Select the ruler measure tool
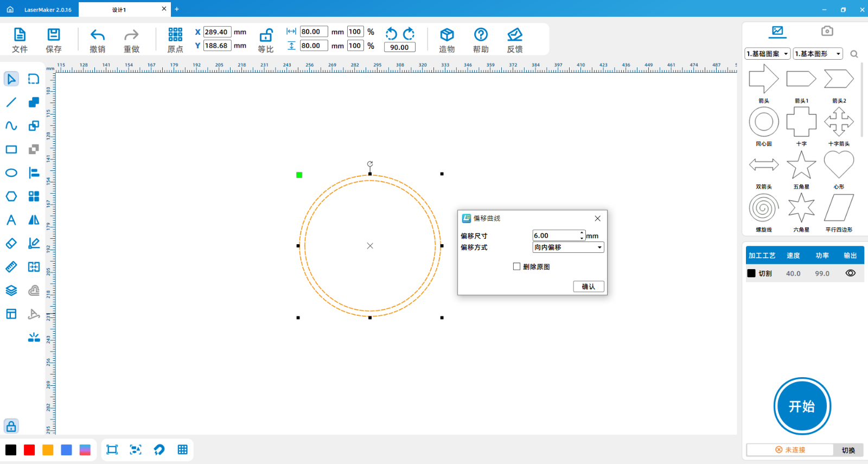The height and width of the screenshot is (464, 868). 11,267
